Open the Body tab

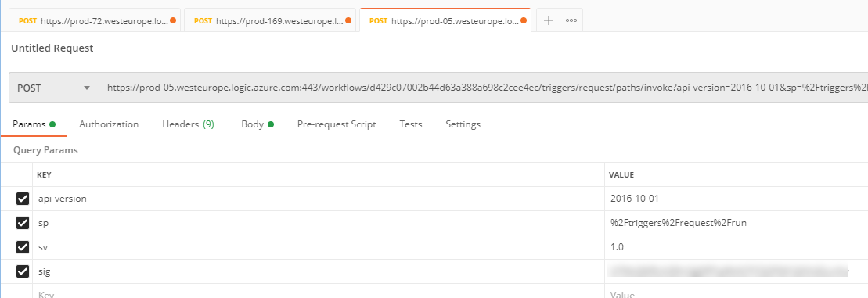258,124
